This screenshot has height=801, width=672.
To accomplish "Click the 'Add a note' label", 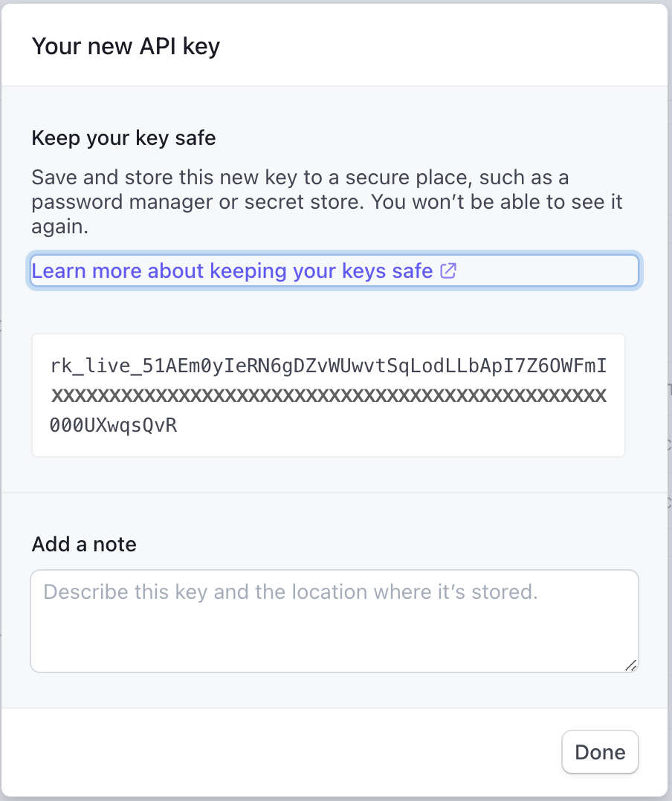I will click(x=84, y=544).
